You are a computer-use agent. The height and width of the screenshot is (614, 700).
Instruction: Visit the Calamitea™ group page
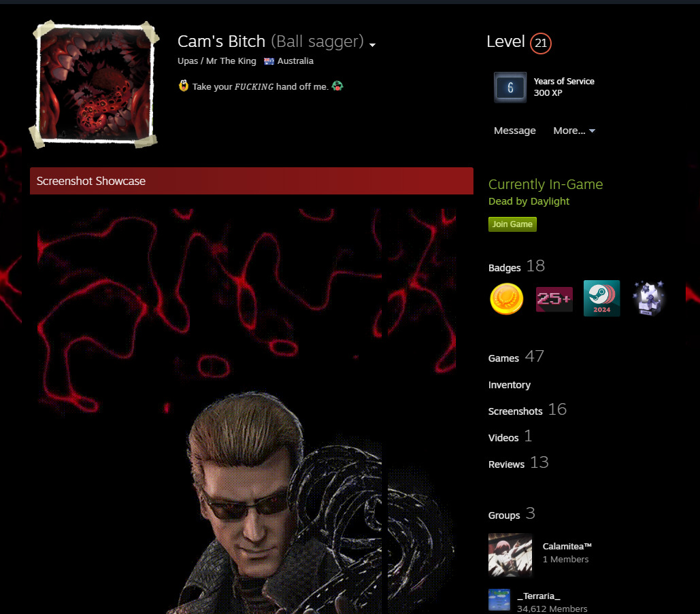pos(567,546)
